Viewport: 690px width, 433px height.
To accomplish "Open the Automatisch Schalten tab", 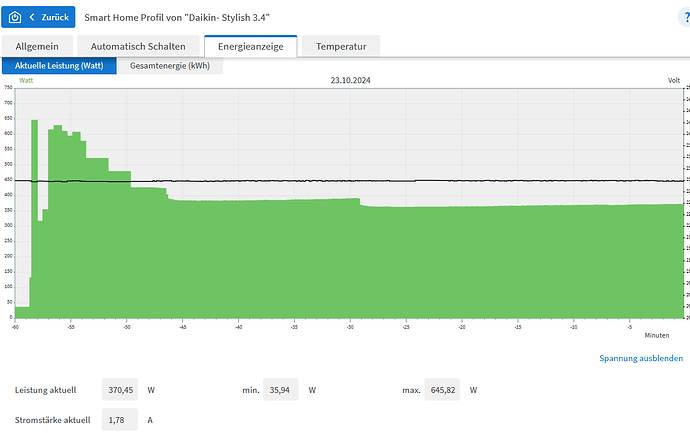I will point(138,46).
